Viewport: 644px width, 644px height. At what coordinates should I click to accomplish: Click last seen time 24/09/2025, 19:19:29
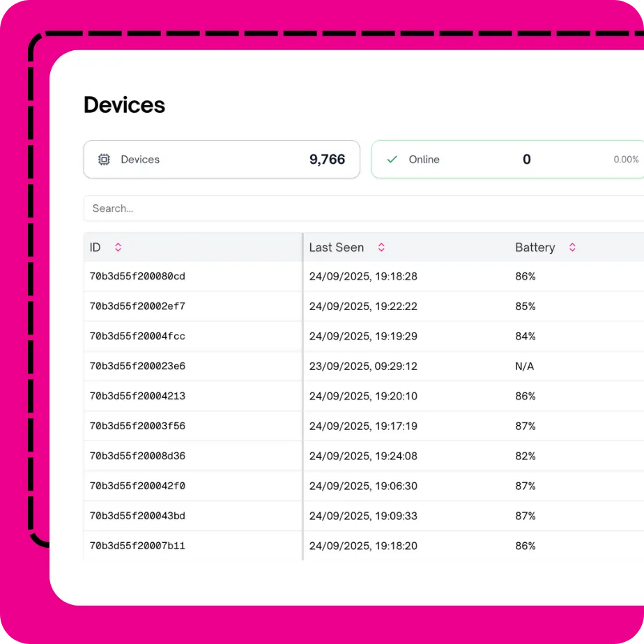(363, 337)
